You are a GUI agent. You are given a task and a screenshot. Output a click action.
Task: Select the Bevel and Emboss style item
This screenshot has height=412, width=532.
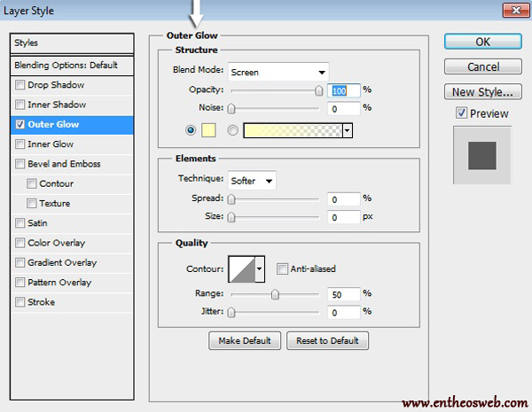[64, 164]
